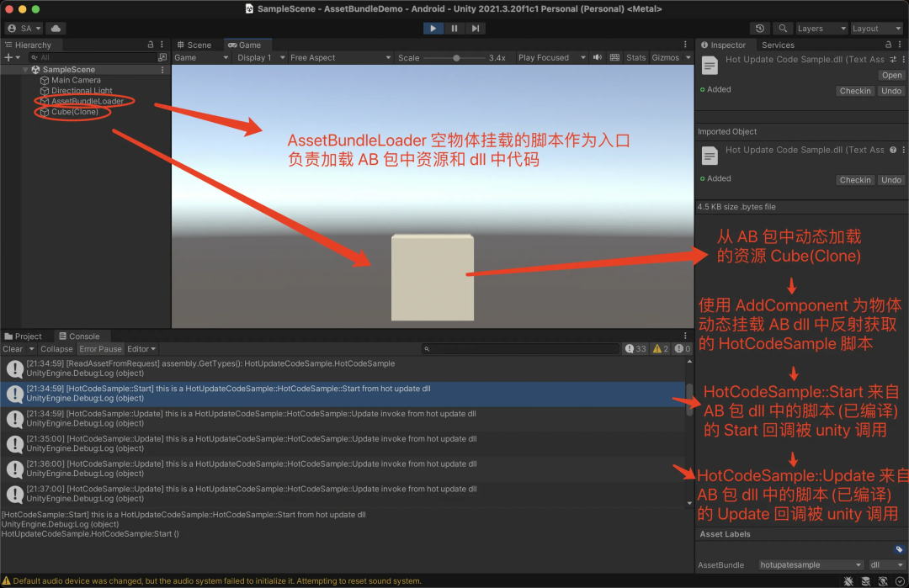Open the Gizmos dropdown arrow
This screenshot has width=909, height=588.
pos(688,57)
